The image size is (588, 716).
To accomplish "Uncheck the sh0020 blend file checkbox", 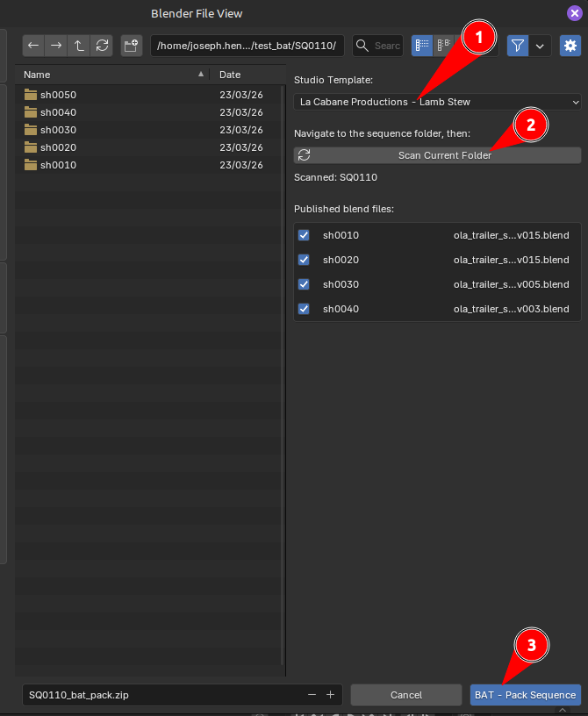I will tap(304, 260).
